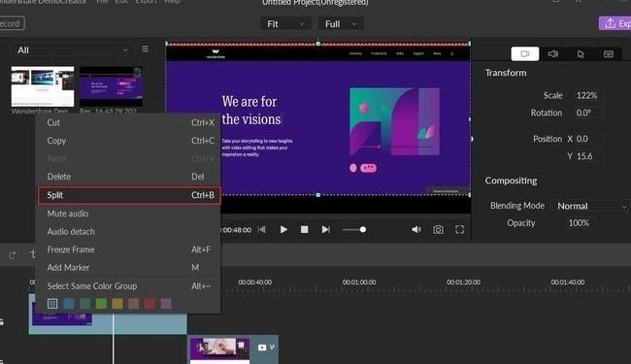The width and height of the screenshot is (631, 364).
Task: Click the Record button
Action: (12, 23)
